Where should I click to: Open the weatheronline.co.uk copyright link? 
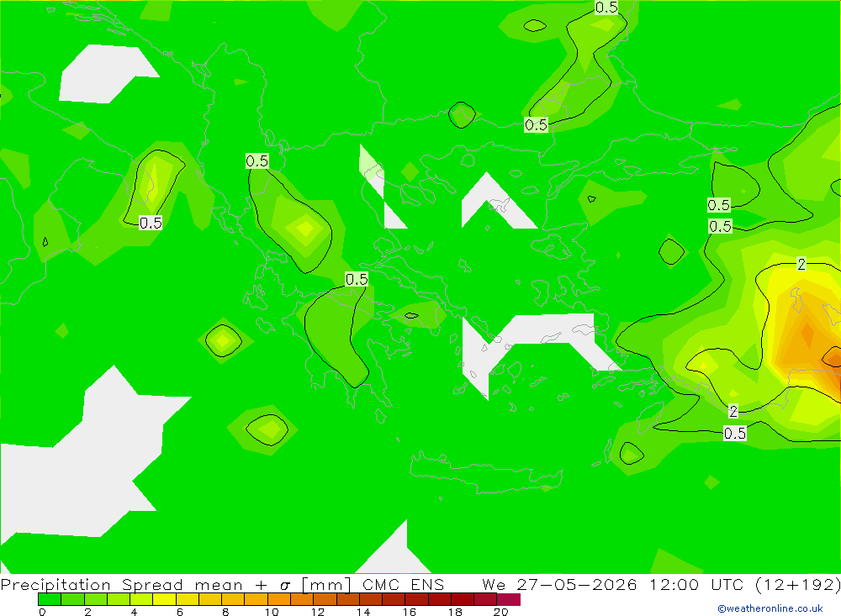[x=770, y=608]
